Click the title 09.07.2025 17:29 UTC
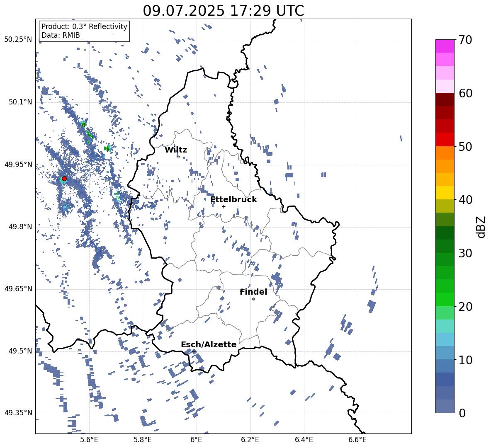Screen dimensions: 491x448 224,11
